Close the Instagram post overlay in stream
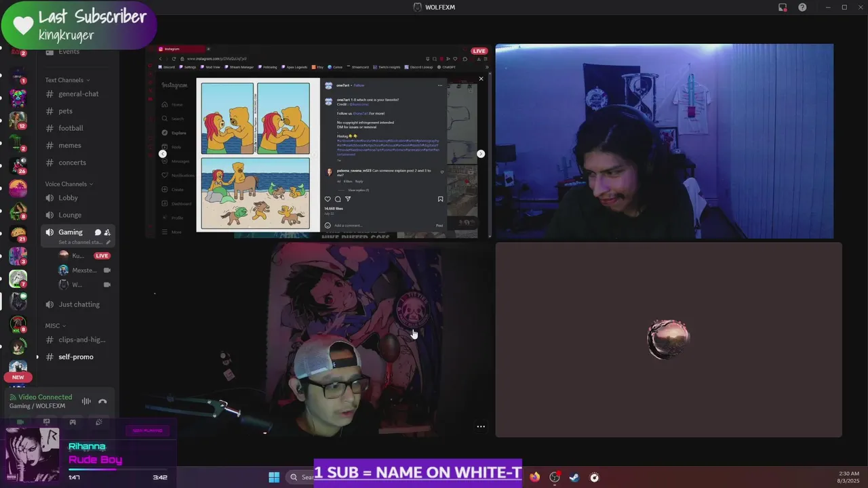This screenshot has width=868, height=488. (481, 79)
